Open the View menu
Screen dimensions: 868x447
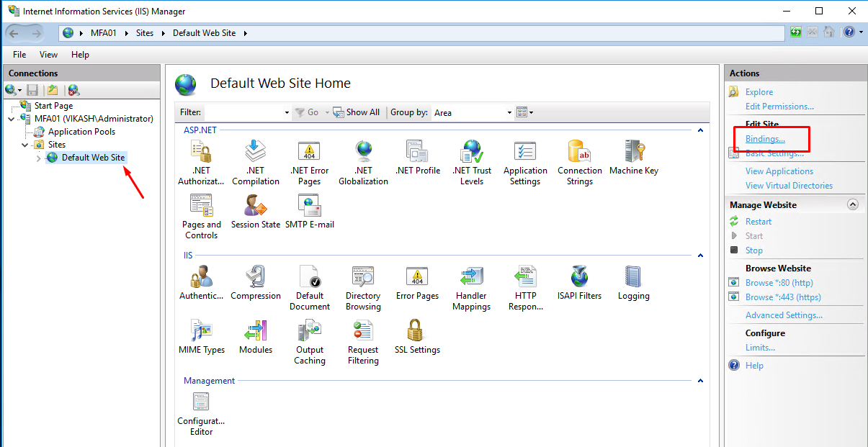tap(48, 55)
